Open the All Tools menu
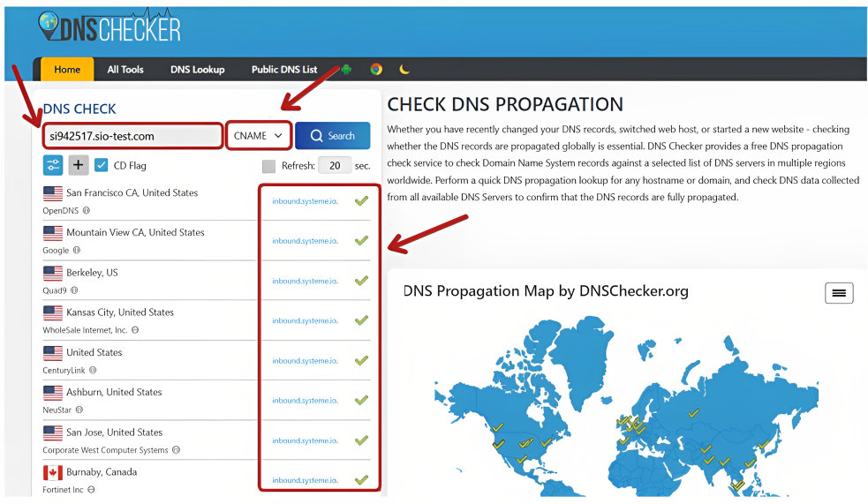The height and width of the screenshot is (504, 868). click(x=125, y=69)
